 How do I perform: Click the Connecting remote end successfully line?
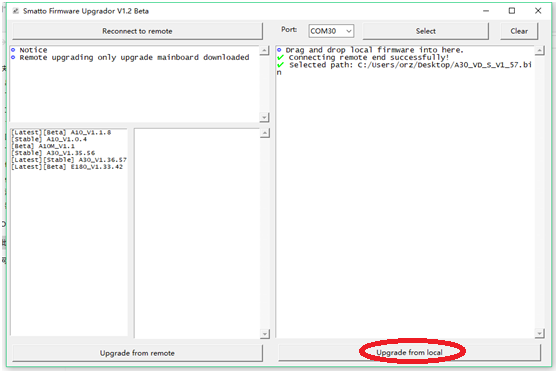point(363,57)
